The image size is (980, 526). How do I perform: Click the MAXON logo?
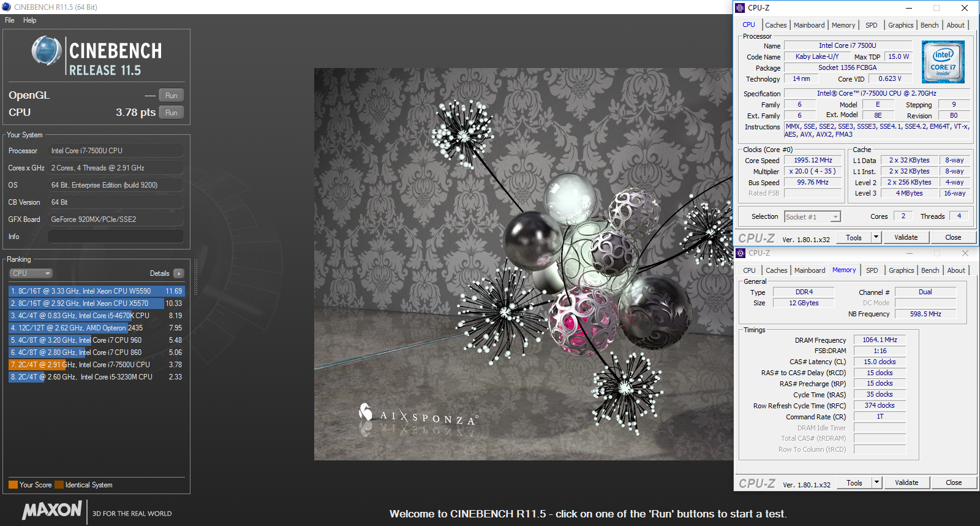tap(52, 510)
